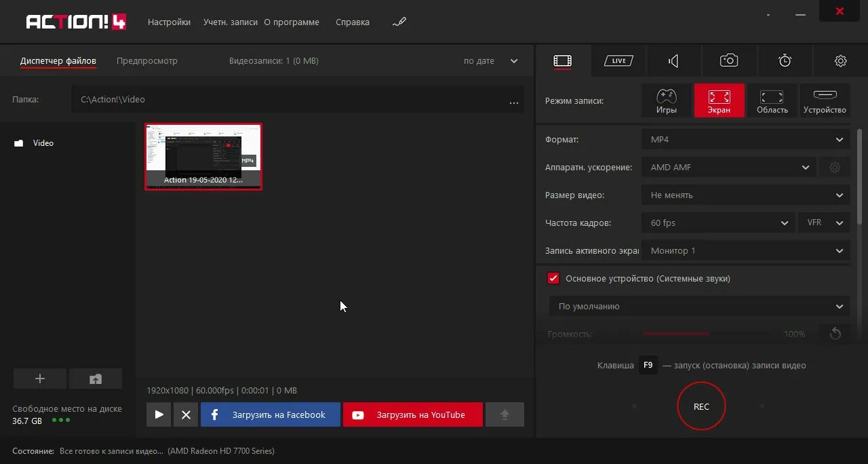Switch to the LIVE streaming tab
The height and width of the screenshot is (464, 868).
coord(618,61)
